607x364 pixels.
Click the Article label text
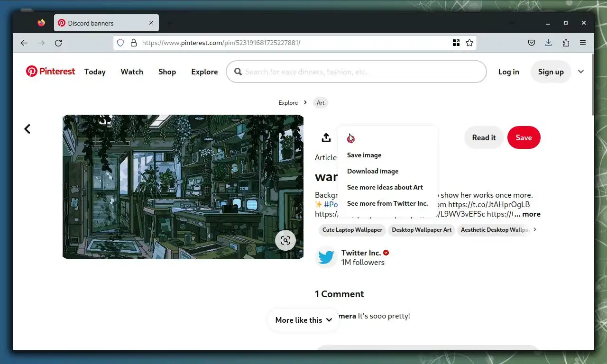326,157
